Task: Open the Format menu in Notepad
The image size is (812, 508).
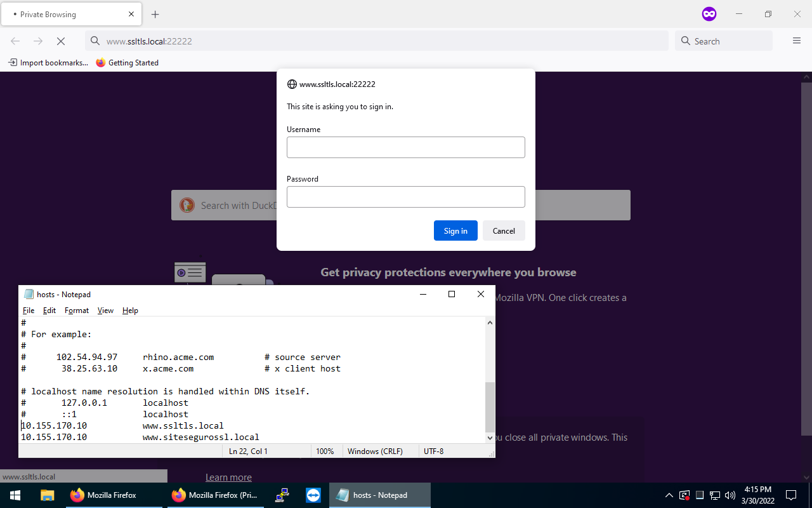Action: point(77,311)
